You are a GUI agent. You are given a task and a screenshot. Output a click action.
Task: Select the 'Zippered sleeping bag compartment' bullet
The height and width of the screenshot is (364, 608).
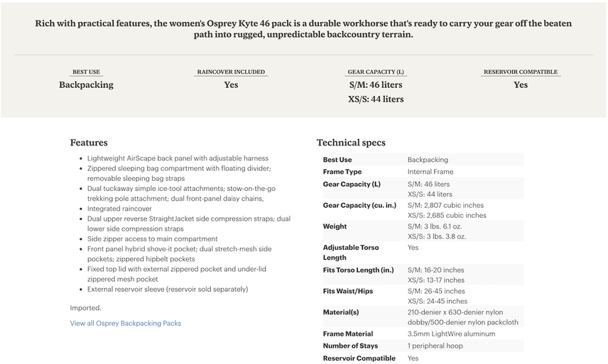click(179, 173)
